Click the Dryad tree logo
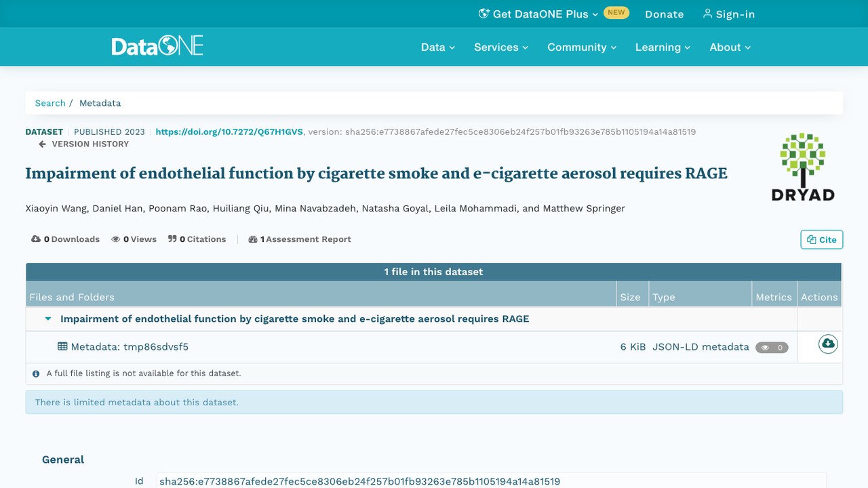The image size is (868, 488). [x=803, y=167]
